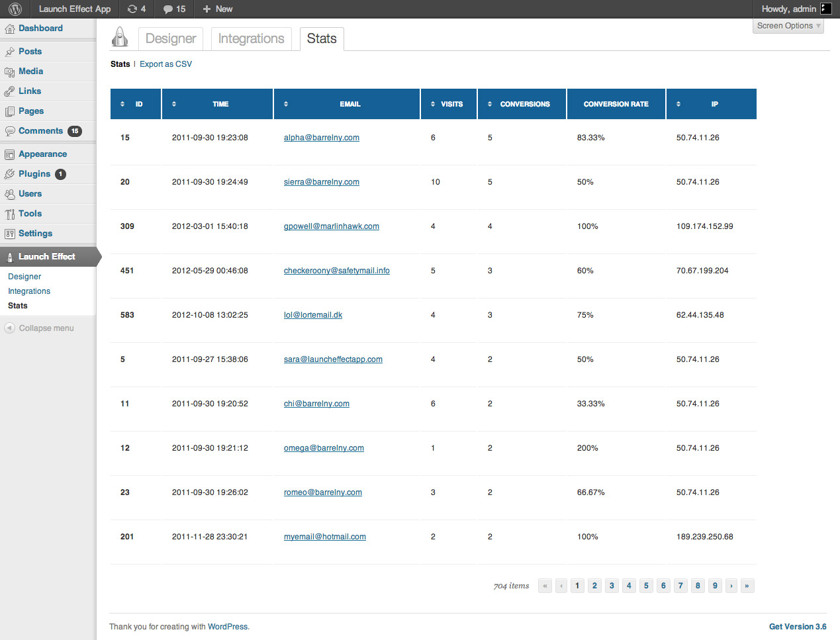The image size is (840, 640).
Task: Click the WordPress logo icon
Action: coord(15,9)
